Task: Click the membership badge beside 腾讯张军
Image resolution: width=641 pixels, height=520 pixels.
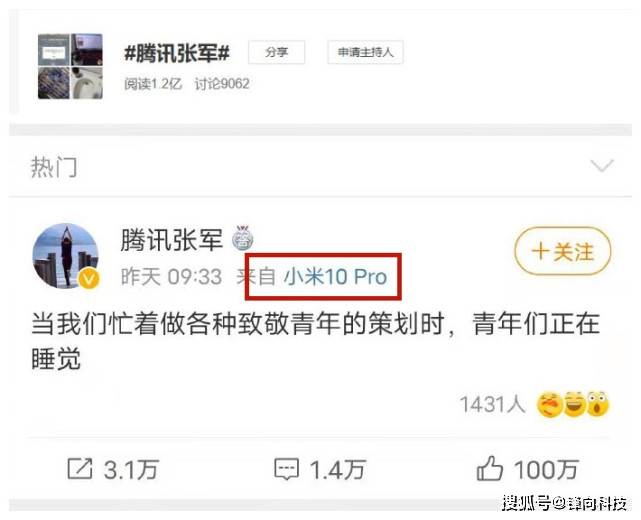Action: (x=243, y=238)
